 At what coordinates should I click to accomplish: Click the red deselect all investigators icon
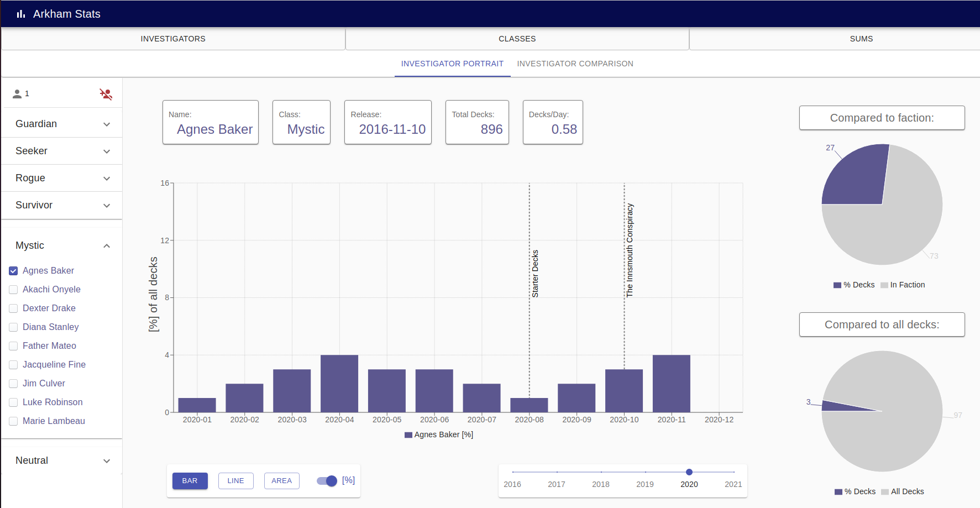coord(105,94)
